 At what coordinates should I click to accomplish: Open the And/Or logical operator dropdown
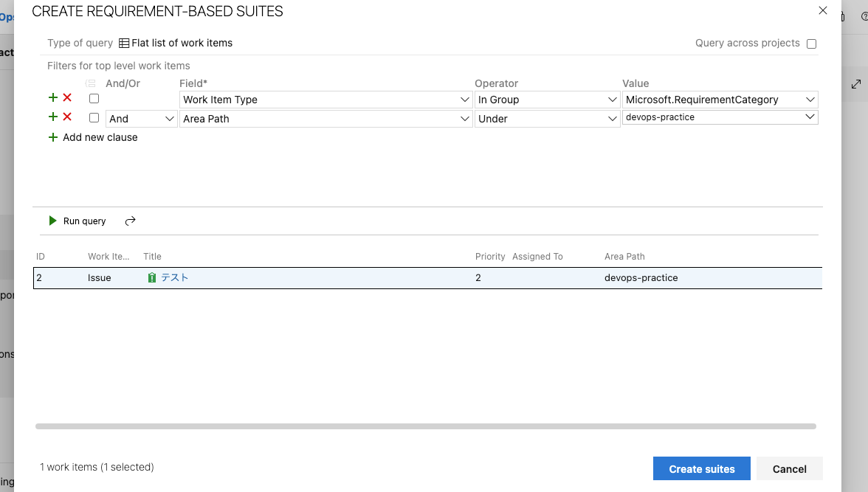[141, 119]
